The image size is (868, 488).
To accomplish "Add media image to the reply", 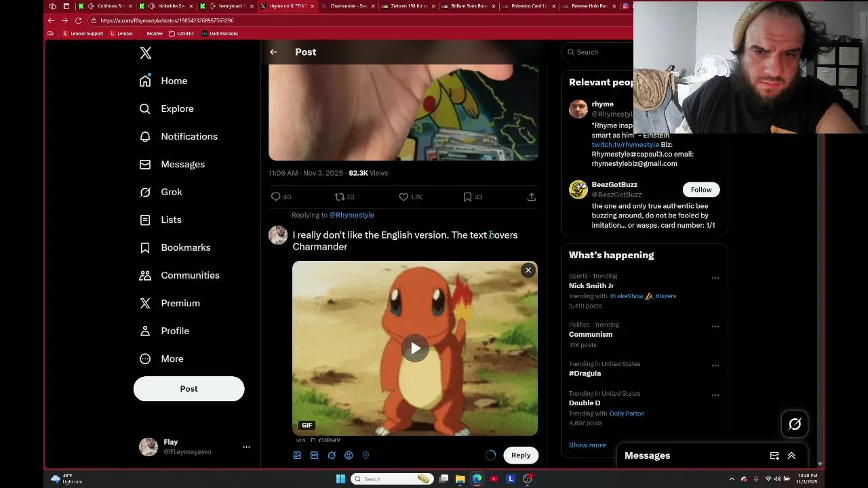I will pyautogui.click(x=297, y=455).
